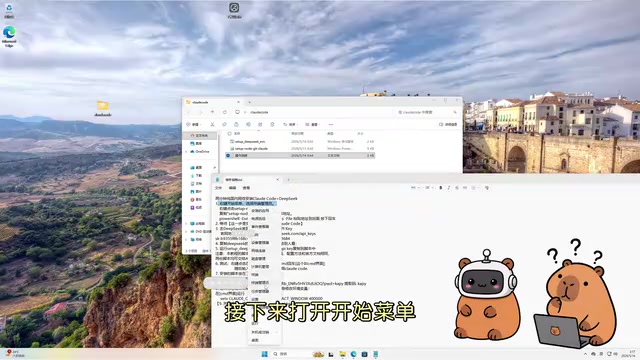Open File Explorer from the taskbar
640x360 pixels.
point(342,354)
